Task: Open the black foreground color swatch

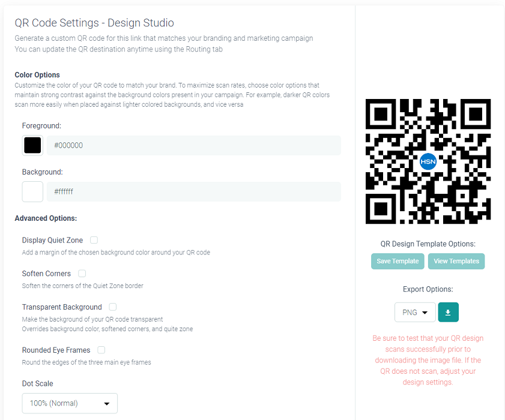Action: point(32,145)
